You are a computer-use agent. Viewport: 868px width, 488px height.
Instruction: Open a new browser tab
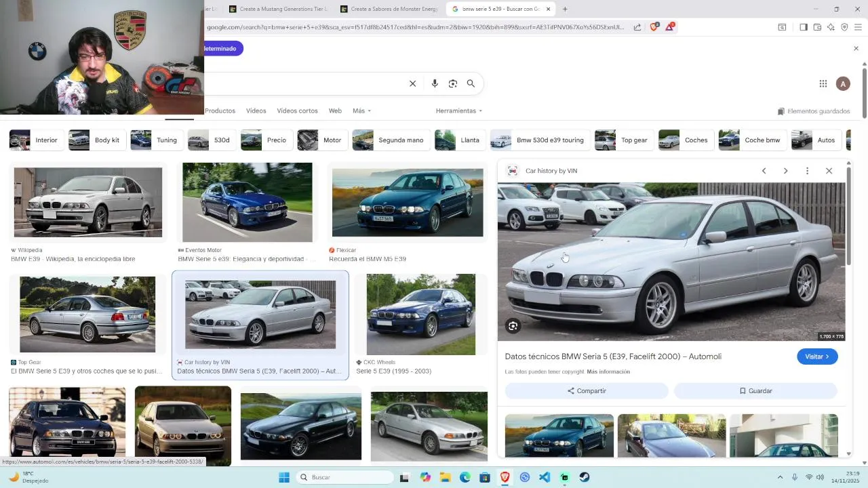[565, 9]
